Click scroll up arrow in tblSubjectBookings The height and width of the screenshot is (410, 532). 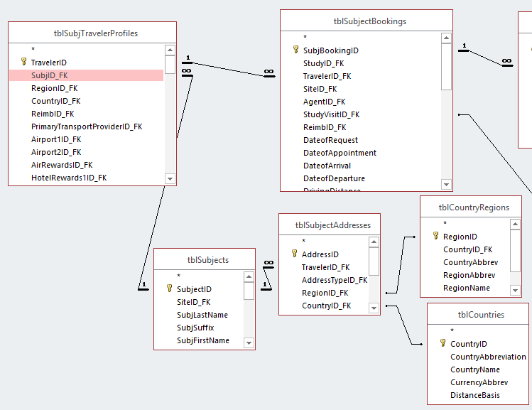447,38
